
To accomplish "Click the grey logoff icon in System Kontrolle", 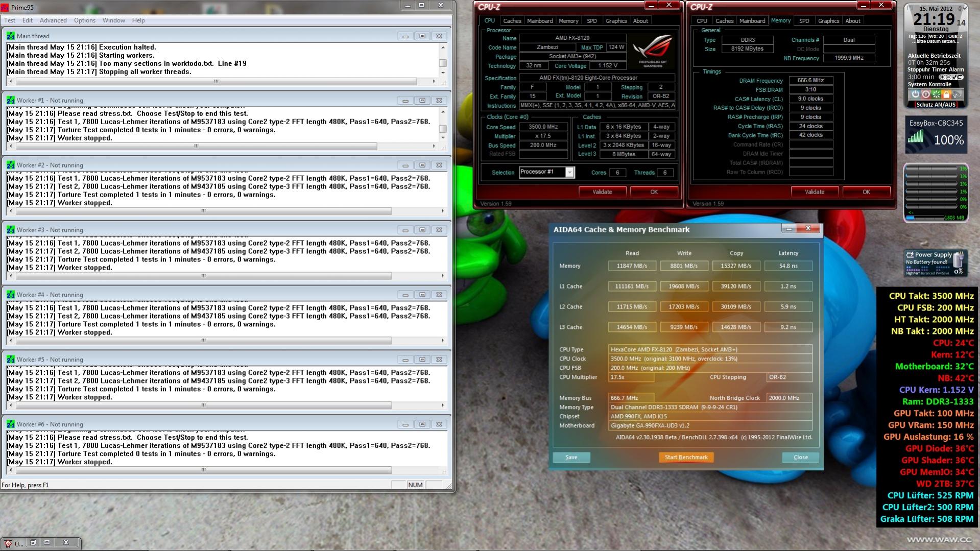I will 957,94.
